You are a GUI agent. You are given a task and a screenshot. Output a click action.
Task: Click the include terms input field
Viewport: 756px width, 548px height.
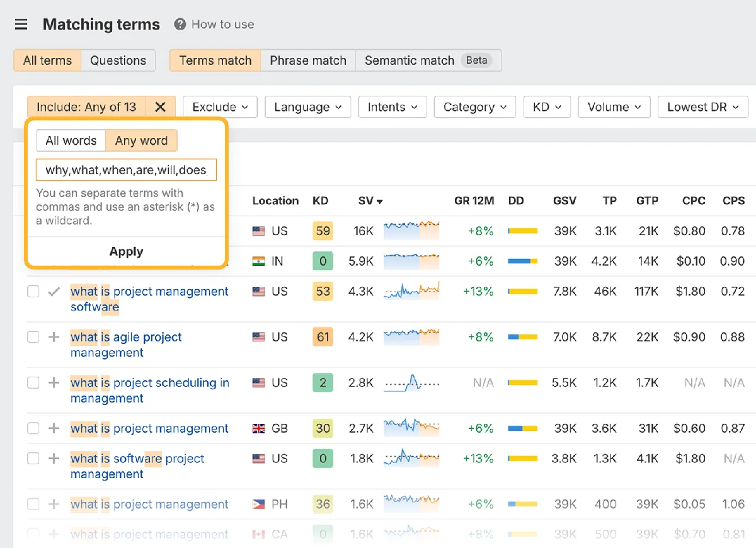(x=126, y=170)
